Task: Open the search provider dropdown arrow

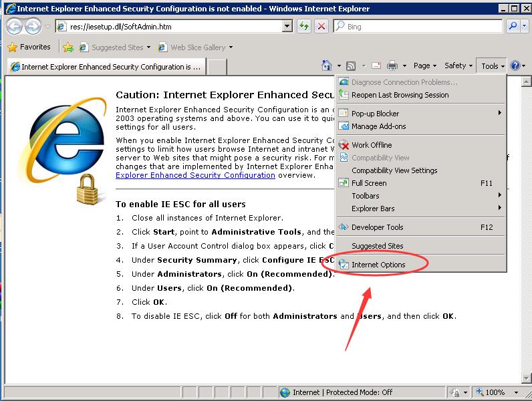Action: click(x=525, y=26)
